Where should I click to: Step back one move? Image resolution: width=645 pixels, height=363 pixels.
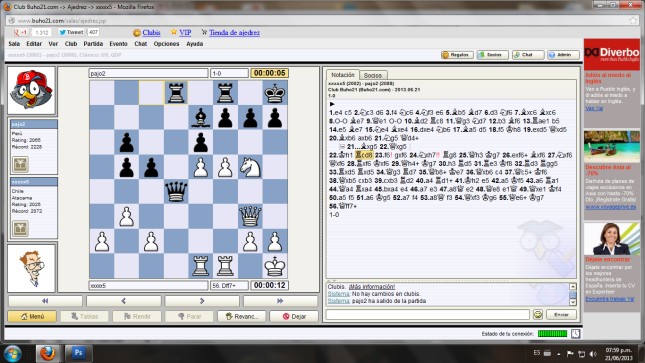click(123, 301)
